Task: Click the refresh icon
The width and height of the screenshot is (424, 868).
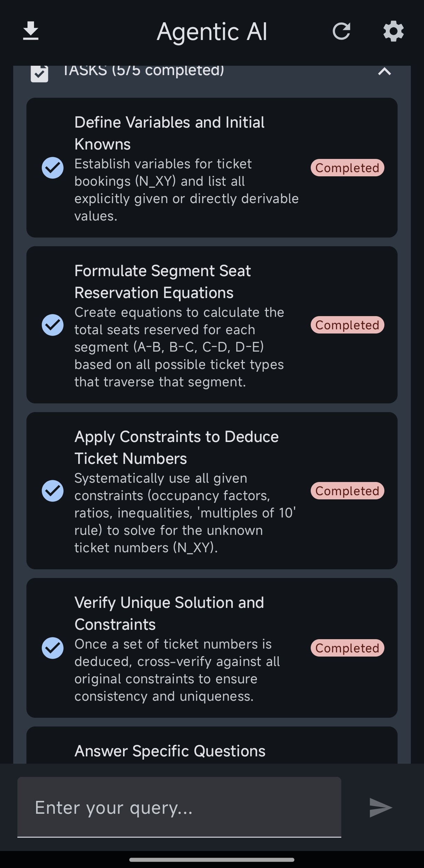Action: click(341, 31)
